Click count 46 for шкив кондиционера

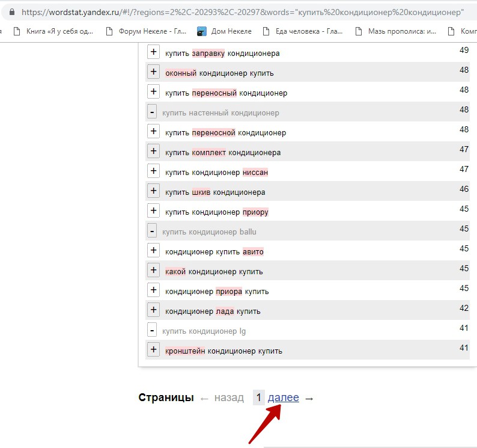[x=464, y=189]
